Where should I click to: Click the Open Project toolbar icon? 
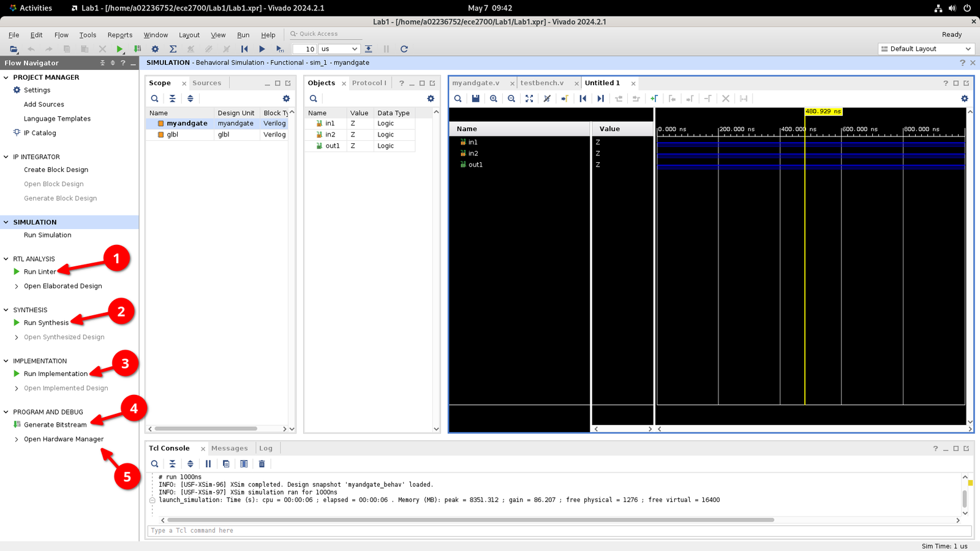[13, 49]
